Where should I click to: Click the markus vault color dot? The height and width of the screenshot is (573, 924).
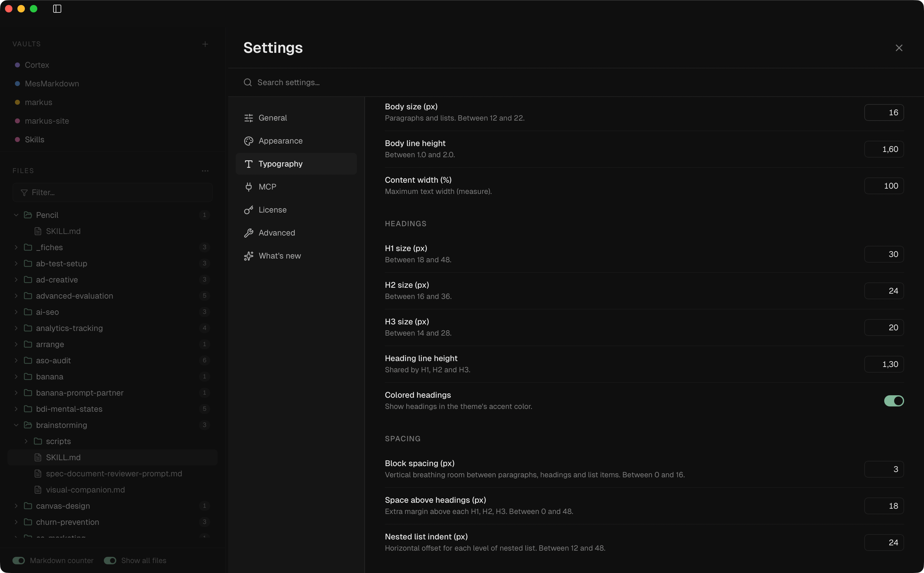(x=17, y=102)
